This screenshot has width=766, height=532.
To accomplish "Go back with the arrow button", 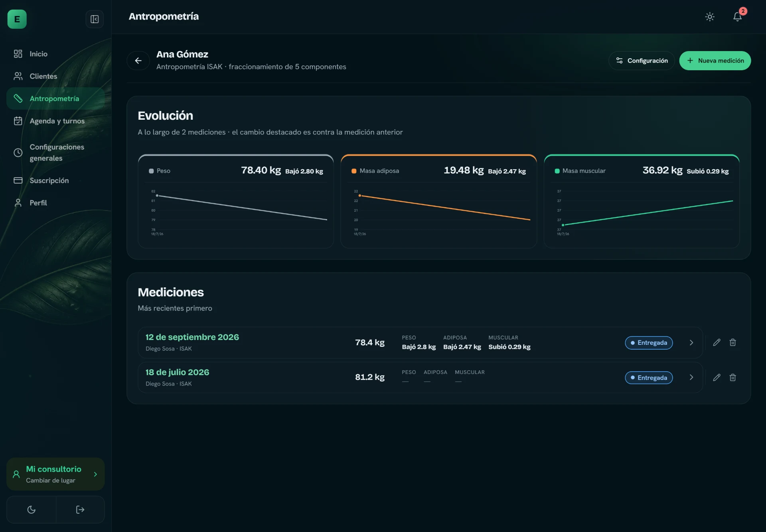I will [x=138, y=61].
